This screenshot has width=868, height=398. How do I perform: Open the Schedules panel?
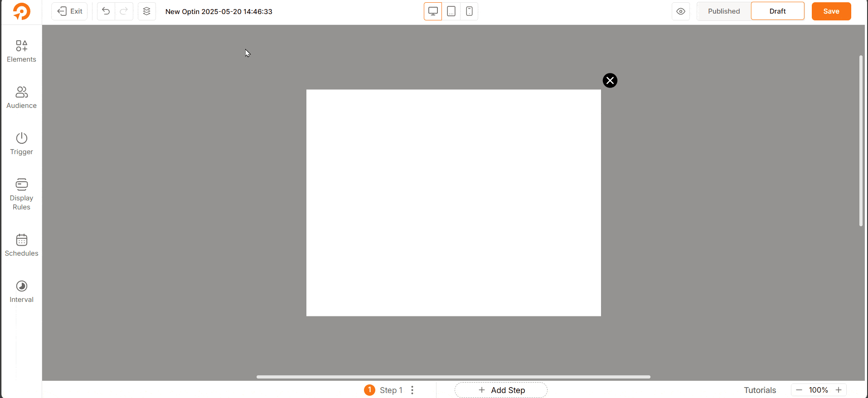21,245
